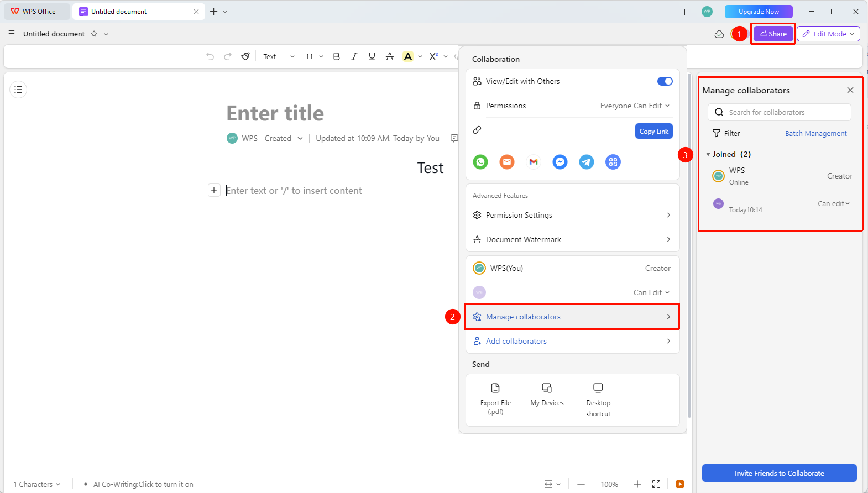This screenshot has height=493, width=868.
Task: Open Edit Mode dropdown
Action: [x=828, y=34]
